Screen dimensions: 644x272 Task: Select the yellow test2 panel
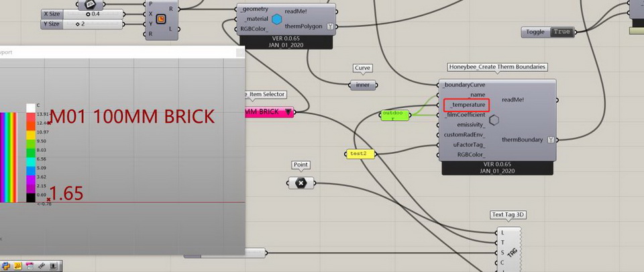(x=360, y=154)
